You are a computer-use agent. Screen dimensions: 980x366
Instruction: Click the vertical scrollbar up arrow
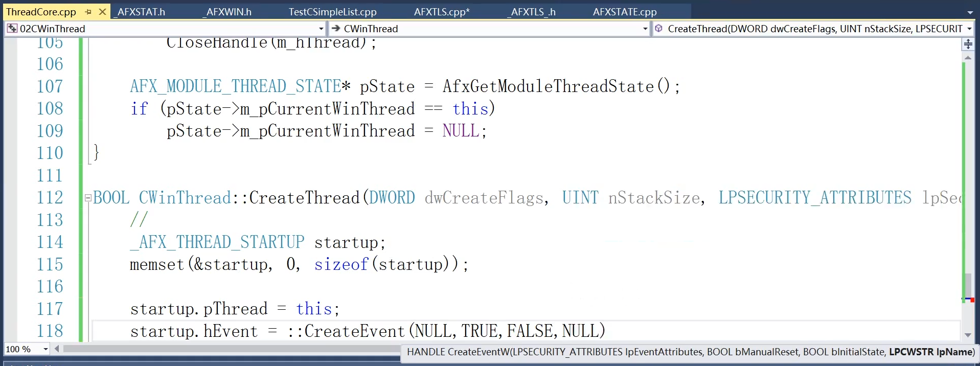(968, 58)
